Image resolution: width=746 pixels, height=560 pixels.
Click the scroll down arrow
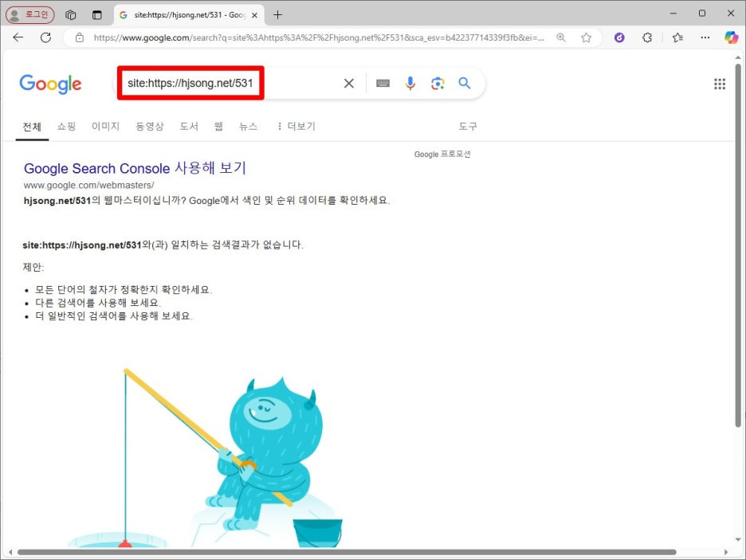737,539
